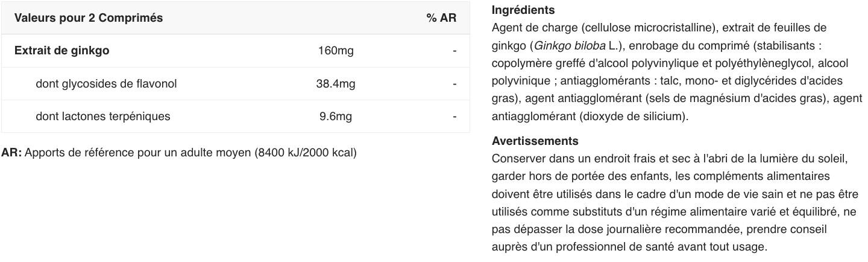This screenshot has width=868, height=262.
Task: Click the "Valeurs pour 2 Comprimés" table header
Action: coord(89,18)
